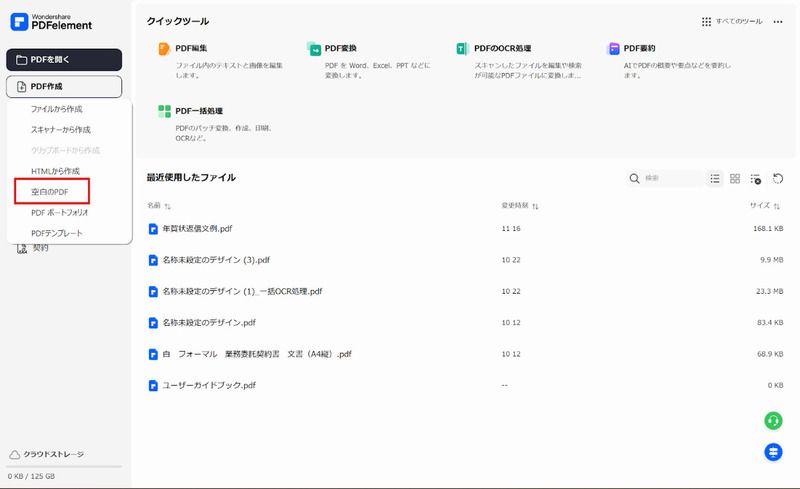Sort files by 変更時刻 column
Image resolution: width=800 pixels, height=489 pixels.
point(520,206)
